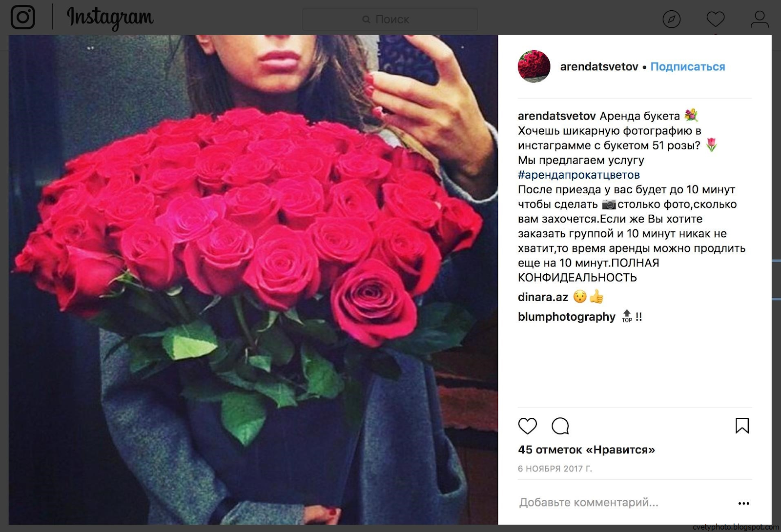Open the three-dot more options menu
The width and height of the screenshot is (781, 532).
743,503
